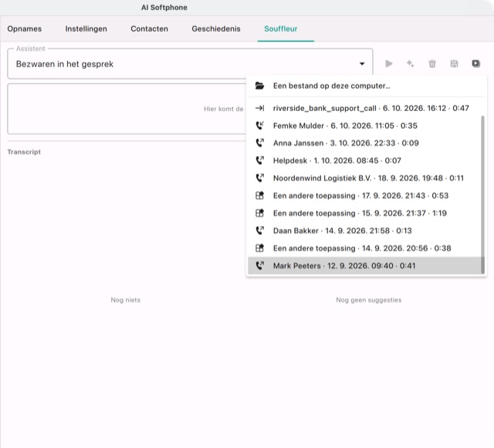This screenshot has width=494, height=448.
Task: Select the Souffleur tab
Action: pyautogui.click(x=281, y=29)
